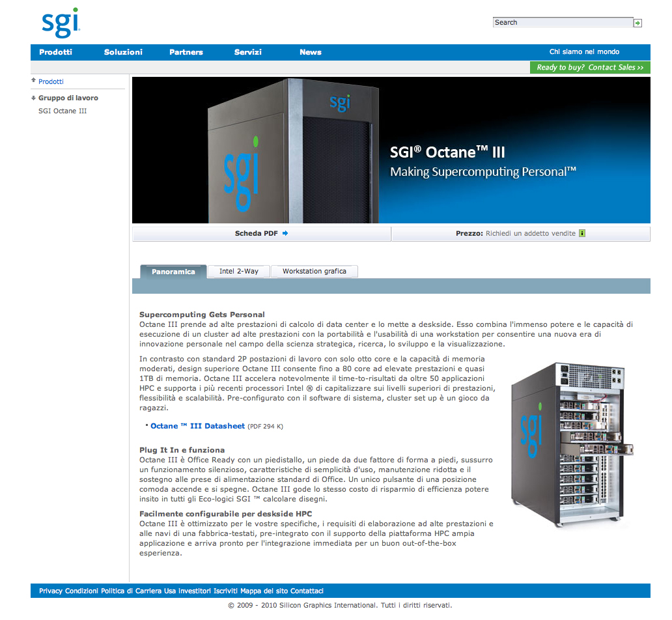The height and width of the screenshot is (620, 672).
Task: Click the green info icon next to Prezzo
Action: tap(582, 233)
